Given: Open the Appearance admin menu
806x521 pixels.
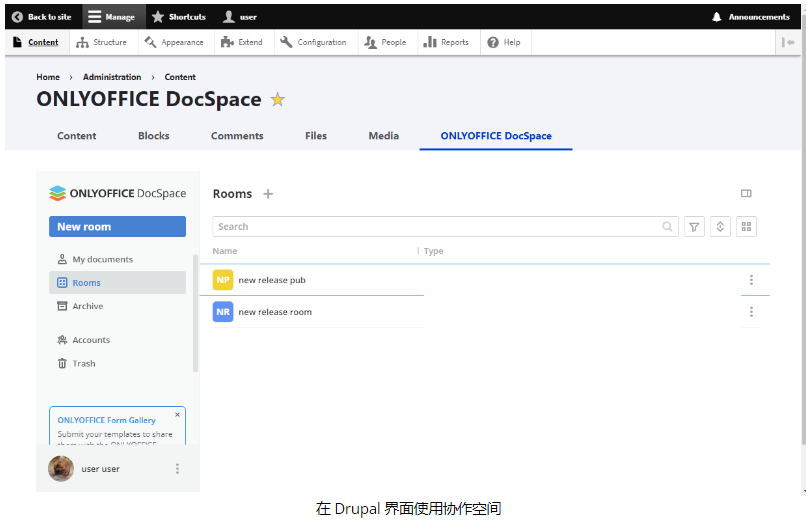Looking at the screenshot, I should pyautogui.click(x=174, y=42).
